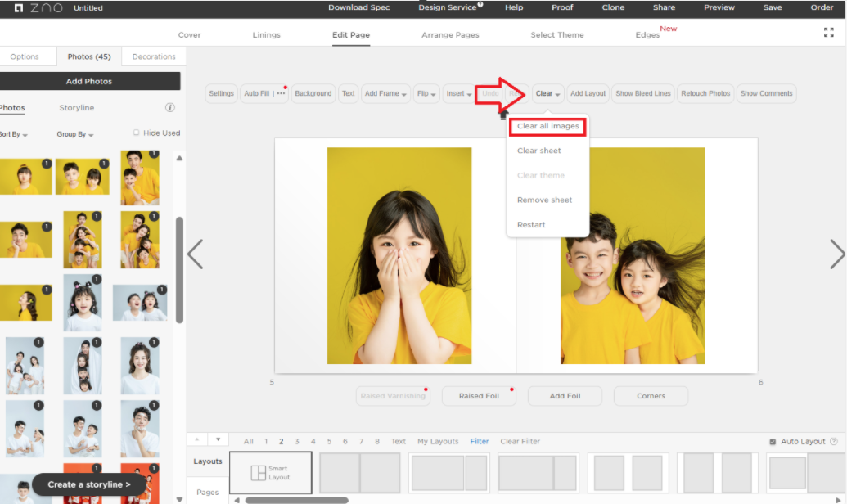Click Download Spec in top bar
The width and height of the screenshot is (847, 504).
click(358, 7)
